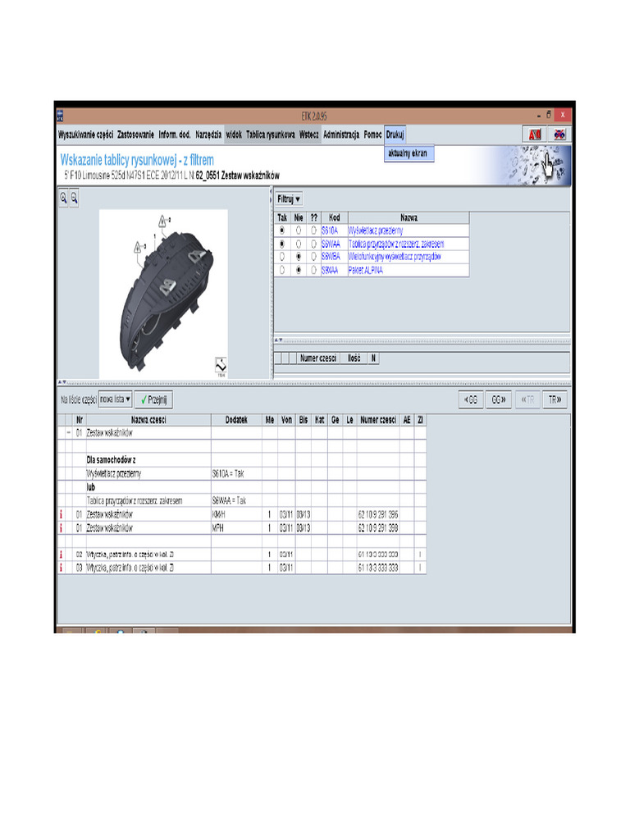Screen dimensions: 630x840
Task: Click the Przejmij button
Action: (x=153, y=399)
